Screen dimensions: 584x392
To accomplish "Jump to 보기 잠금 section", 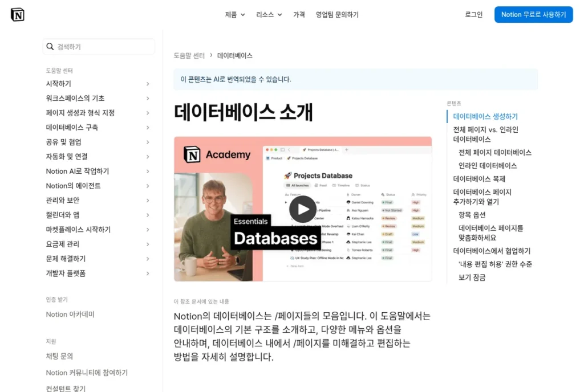I will pos(472,277).
